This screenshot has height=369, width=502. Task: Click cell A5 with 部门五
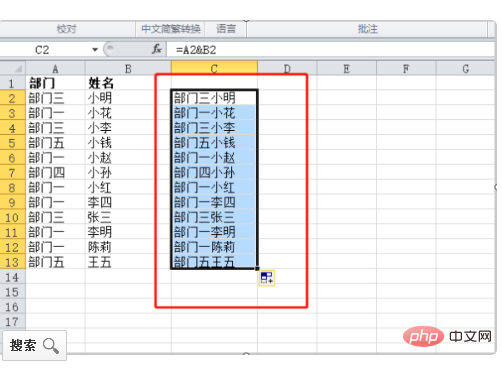pos(55,143)
